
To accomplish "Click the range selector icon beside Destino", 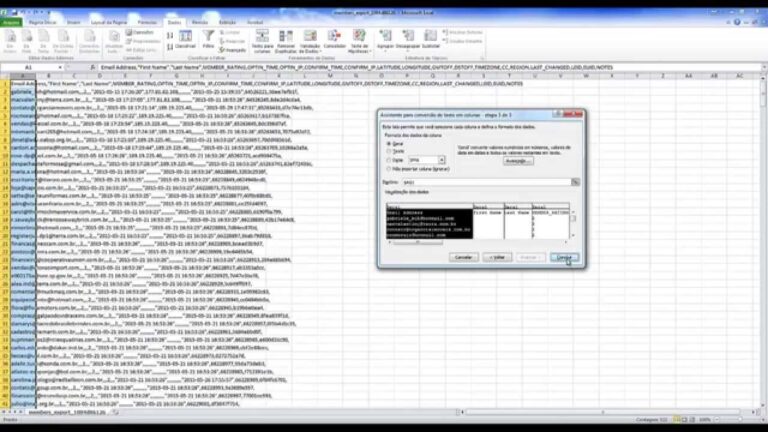I will coord(576,182).
